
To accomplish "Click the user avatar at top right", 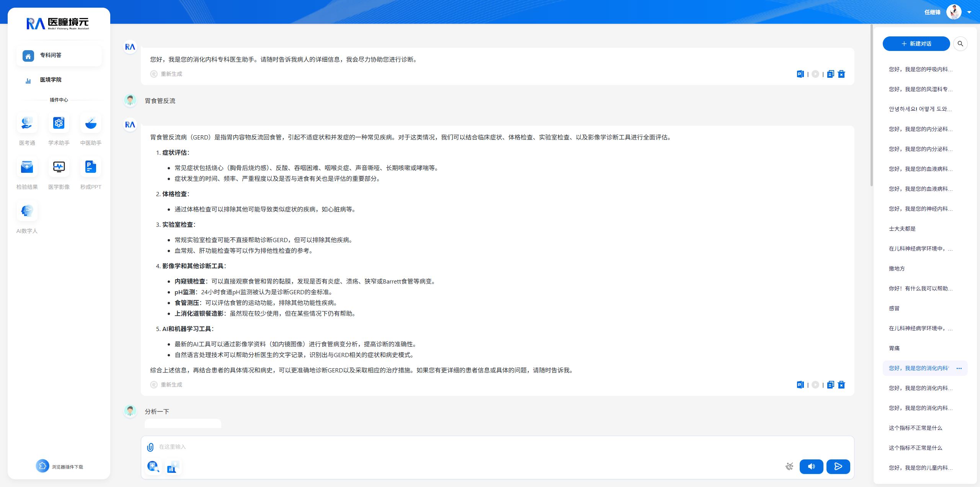I will (x=954, y=12).
